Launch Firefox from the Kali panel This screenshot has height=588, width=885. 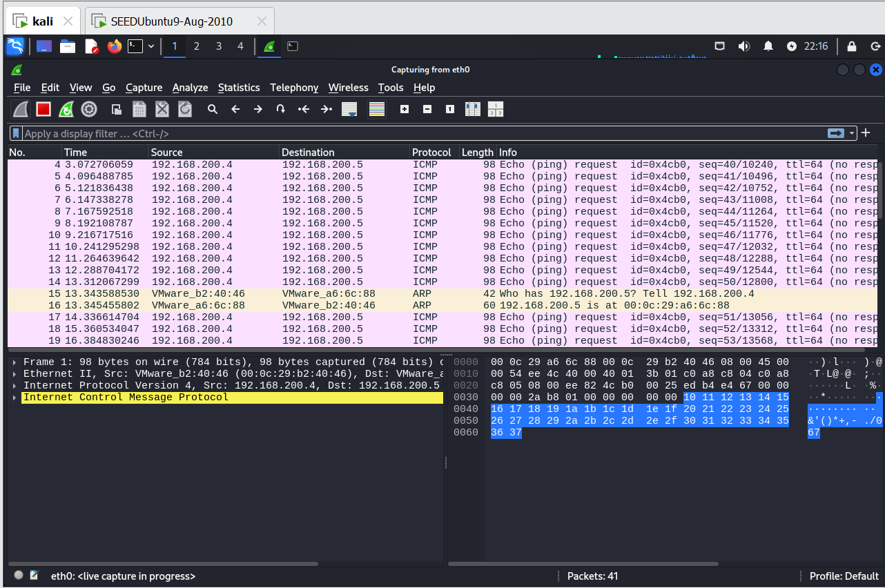pyautogui.click(x=115, y=46)
